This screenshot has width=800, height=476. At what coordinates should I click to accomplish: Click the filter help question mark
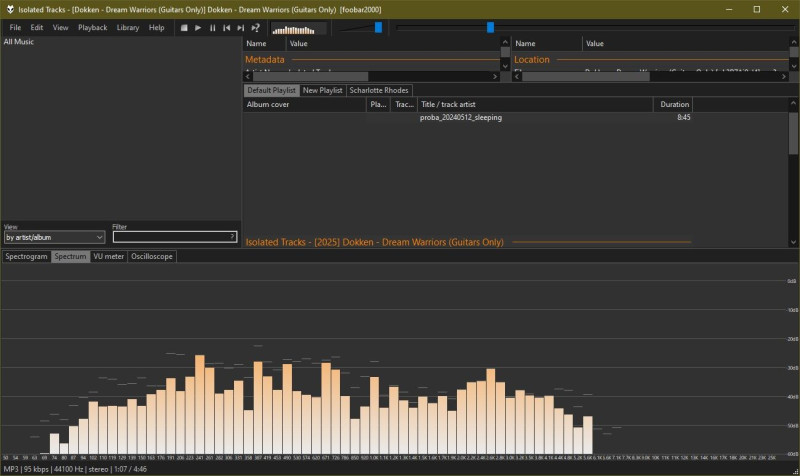coord(232,237)
